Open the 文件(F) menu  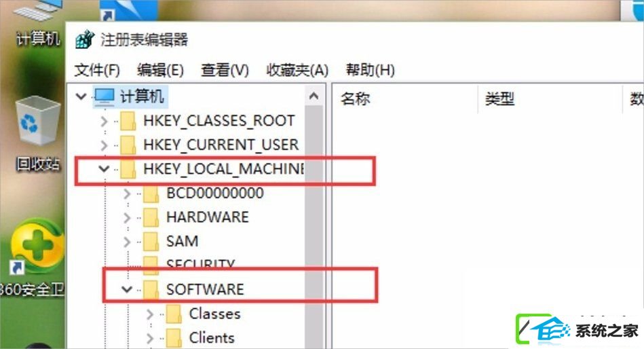[97, 71]
